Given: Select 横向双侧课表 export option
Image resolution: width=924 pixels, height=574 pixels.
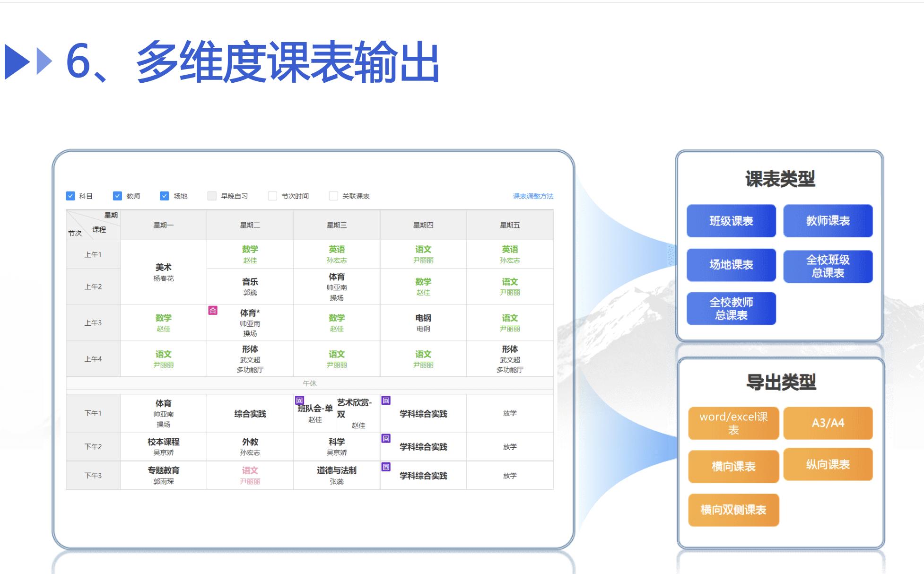Looking at the screenshot, I should 733,510.
